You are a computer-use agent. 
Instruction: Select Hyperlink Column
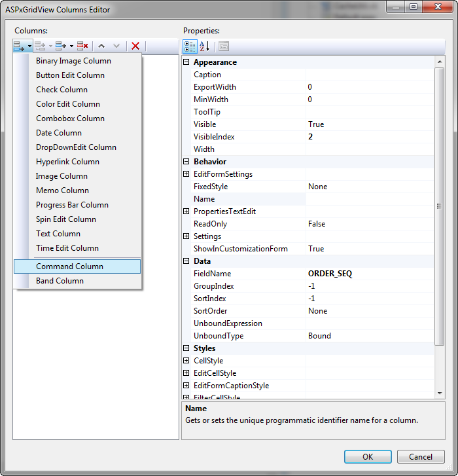click(x=67, y=162)
